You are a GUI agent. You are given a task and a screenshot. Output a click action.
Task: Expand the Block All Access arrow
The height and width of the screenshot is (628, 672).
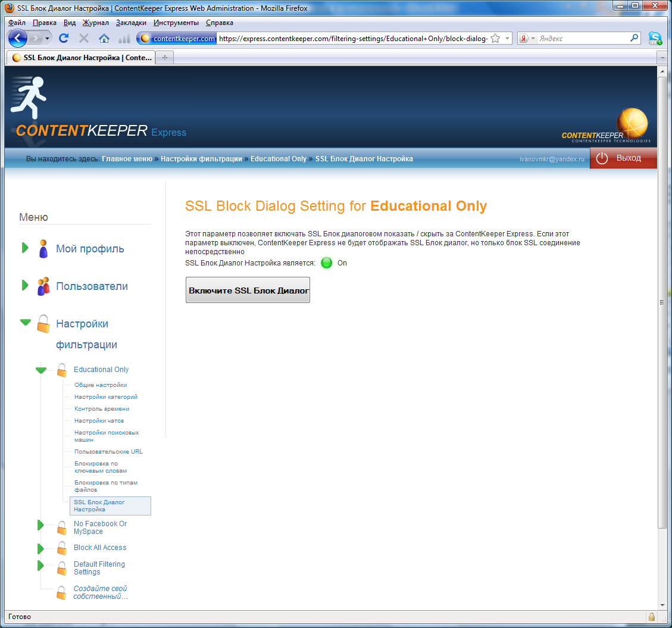tap(40, 549)
